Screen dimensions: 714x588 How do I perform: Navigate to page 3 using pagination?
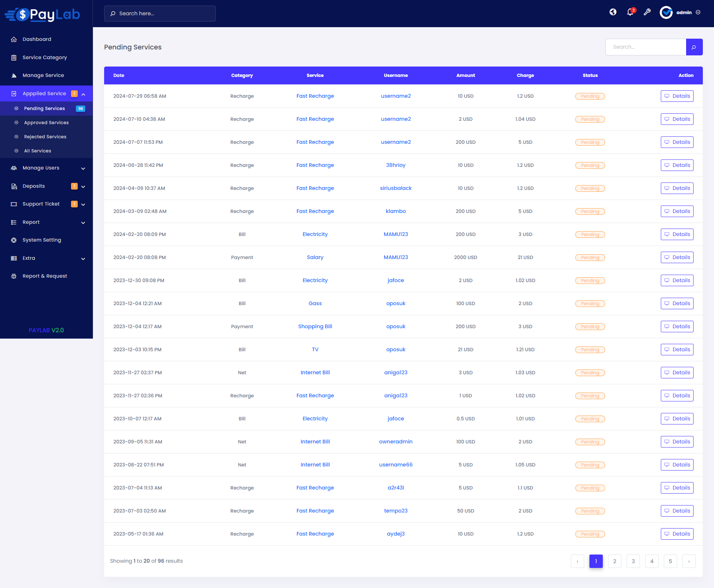coord(633,561)
